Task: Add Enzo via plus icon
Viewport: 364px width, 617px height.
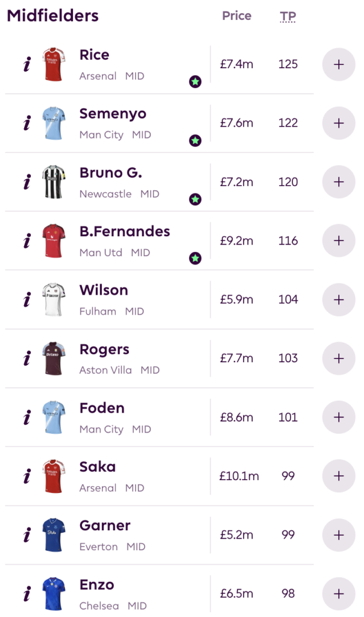Action: click(339, 594)
